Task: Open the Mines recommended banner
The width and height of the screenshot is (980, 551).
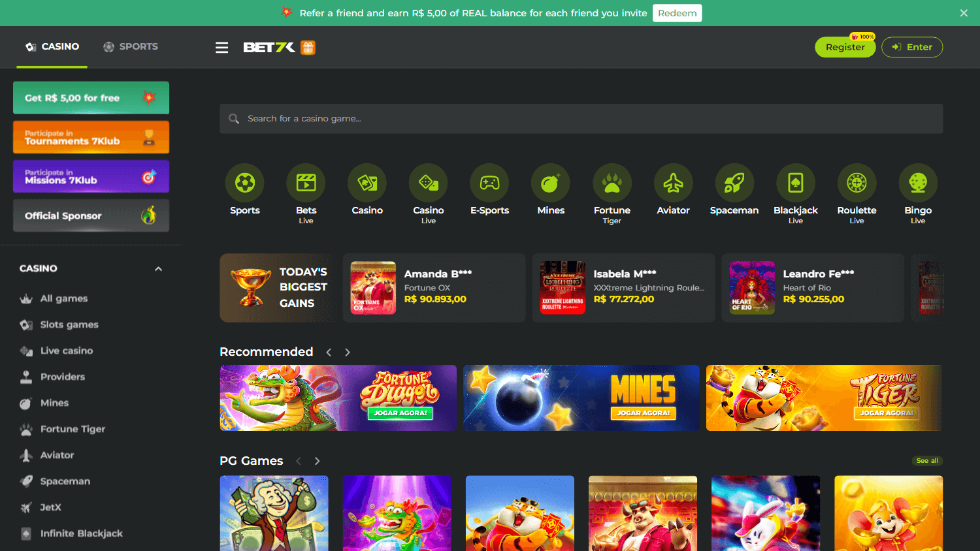Action: click(581, 398)
